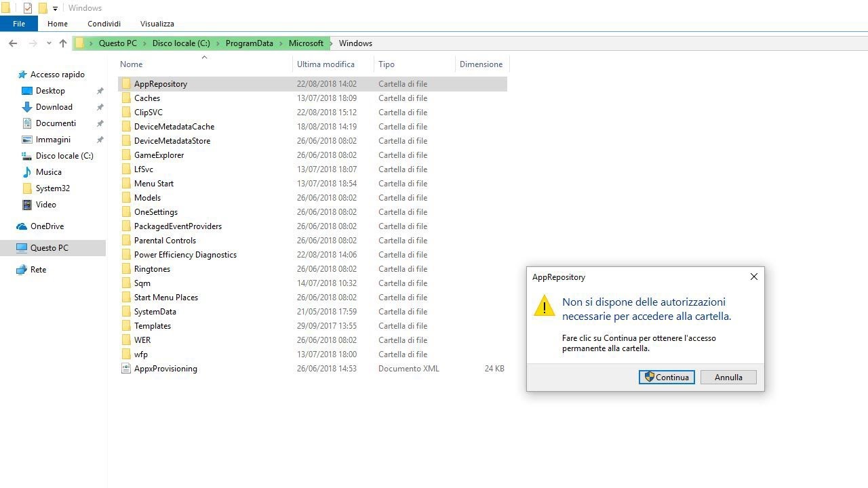Viewport: 868px width, 488px height.
Task: Click the Accesso rapido star icon
Action: 22,75
